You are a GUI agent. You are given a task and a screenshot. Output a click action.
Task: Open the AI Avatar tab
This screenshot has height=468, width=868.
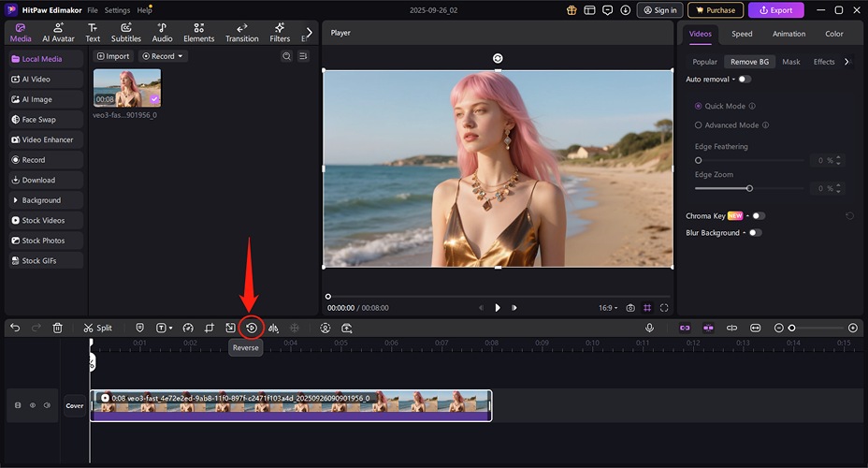(x=58, y=33)
